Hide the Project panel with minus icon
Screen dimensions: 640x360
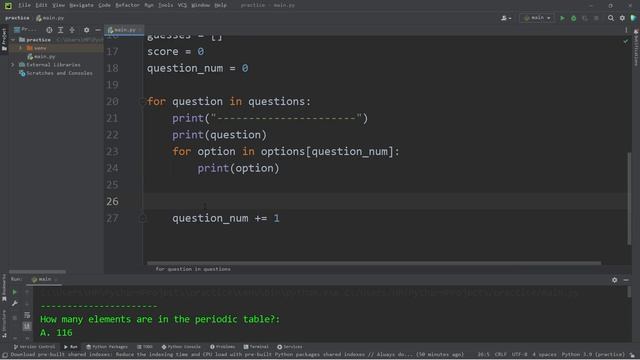pyautogui.click(x=98, y=30)
